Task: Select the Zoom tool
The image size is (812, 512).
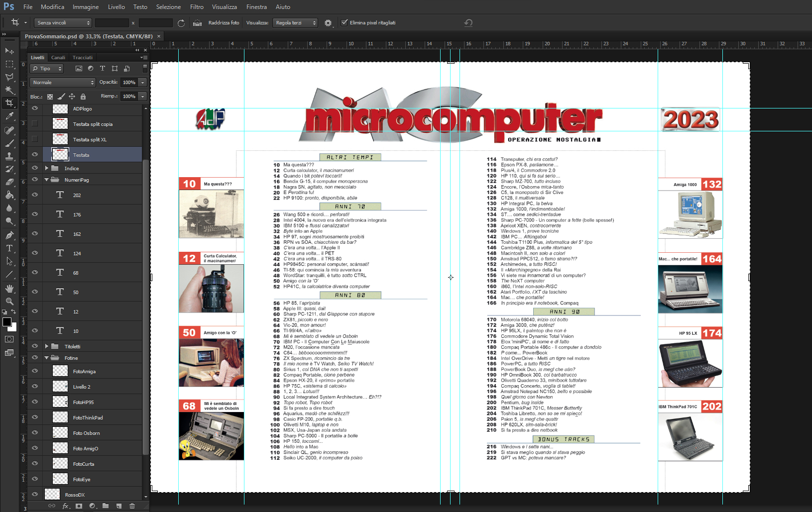Action: coord(9,302)
